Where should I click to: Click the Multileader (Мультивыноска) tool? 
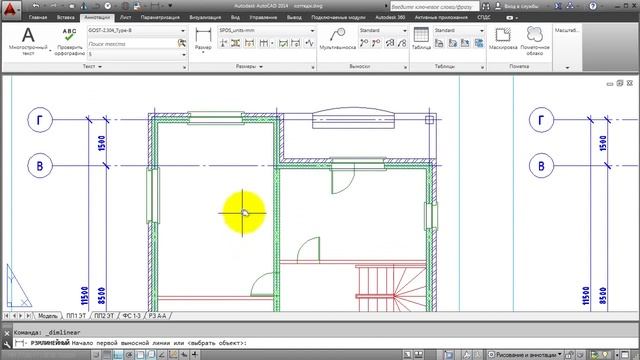coord(338,39)
